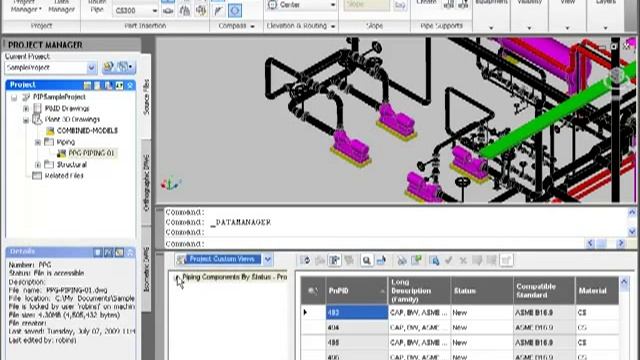640x360 pixels.
Task: Click the slope toggle button beside Slope field
Action: [x=400, y=5]
